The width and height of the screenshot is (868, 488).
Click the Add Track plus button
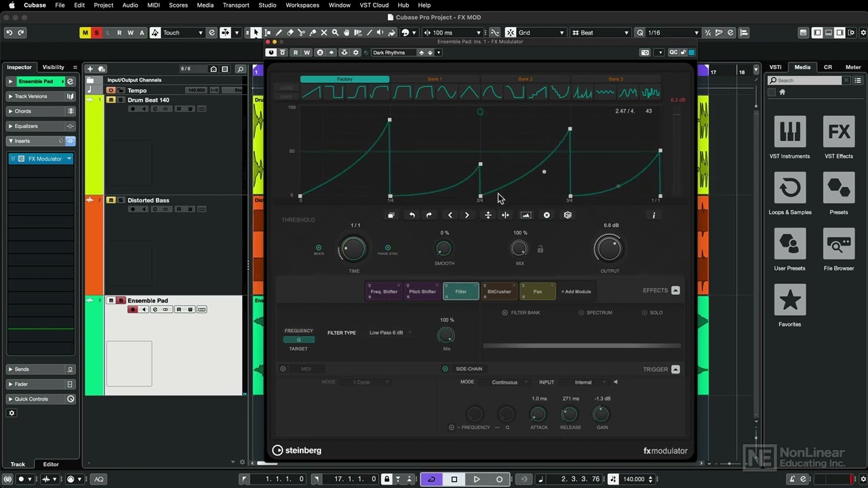tap(90, 68)
